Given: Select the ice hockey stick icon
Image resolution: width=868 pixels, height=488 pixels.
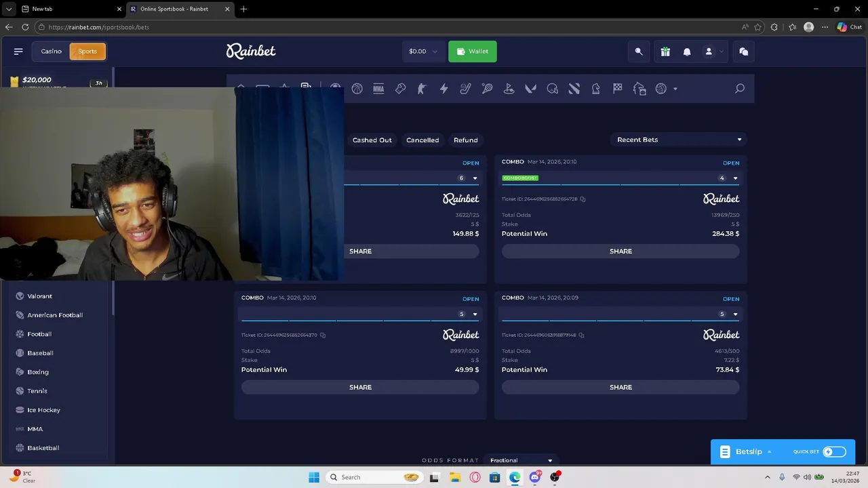Looking at the screenshot, I should point(465,89).
